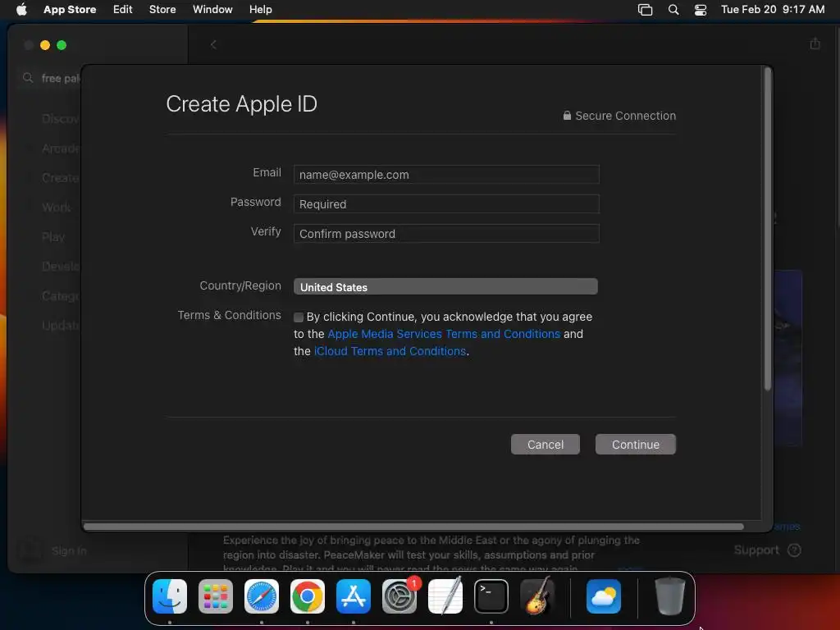Open Spotlight search in menu bar
840x630 pixels.
[x=673, y=10]
